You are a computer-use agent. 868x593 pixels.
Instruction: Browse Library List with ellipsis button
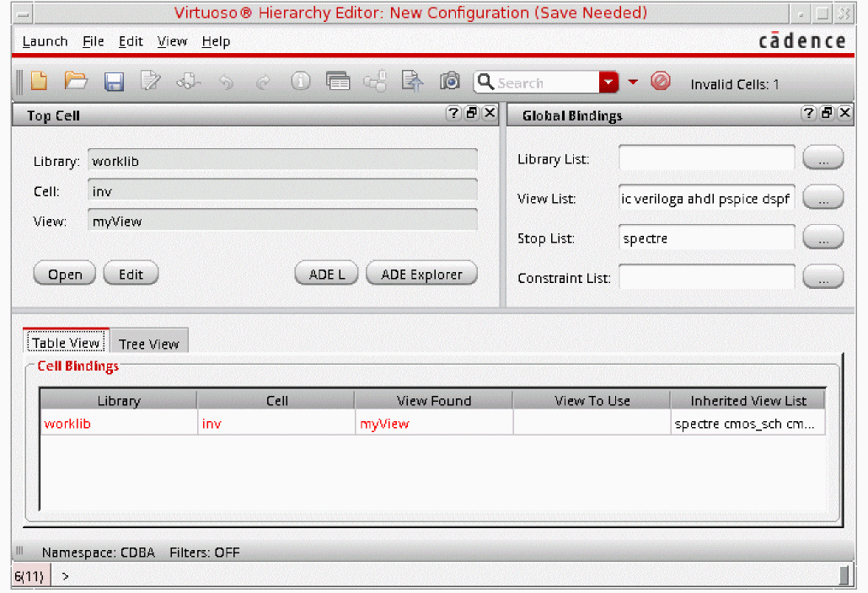click(x=822, y=158)
